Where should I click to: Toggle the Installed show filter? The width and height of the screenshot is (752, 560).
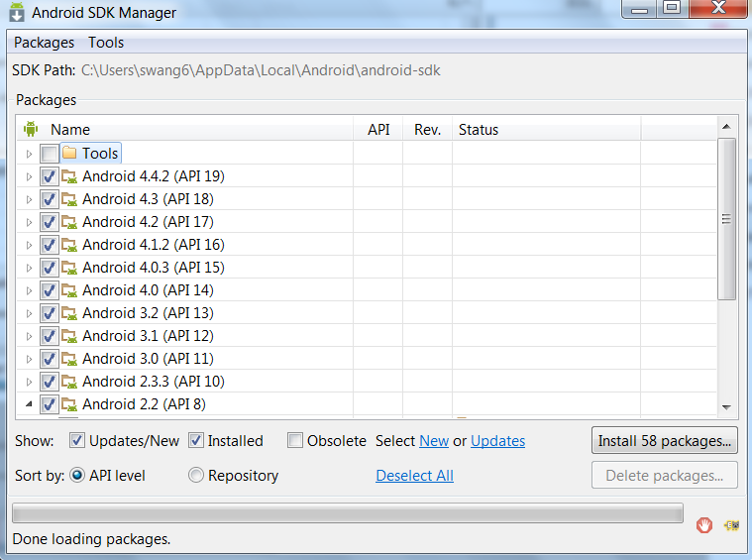click(195, 440)
